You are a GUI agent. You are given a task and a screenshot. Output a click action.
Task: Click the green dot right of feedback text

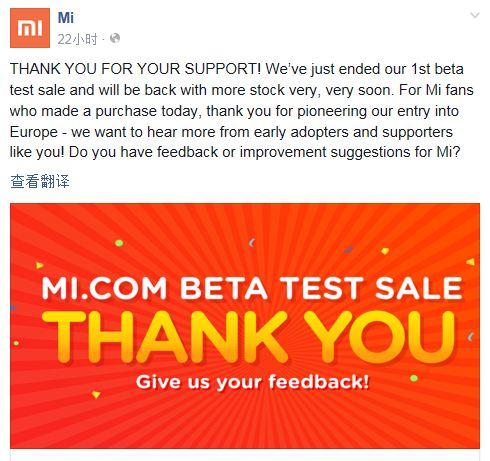point(414,378)
